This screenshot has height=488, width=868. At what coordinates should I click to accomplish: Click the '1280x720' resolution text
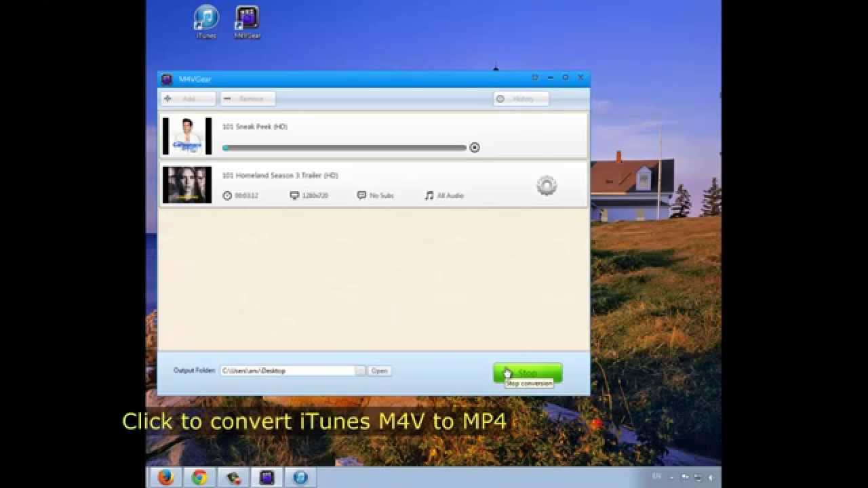[x=315, y=196]
